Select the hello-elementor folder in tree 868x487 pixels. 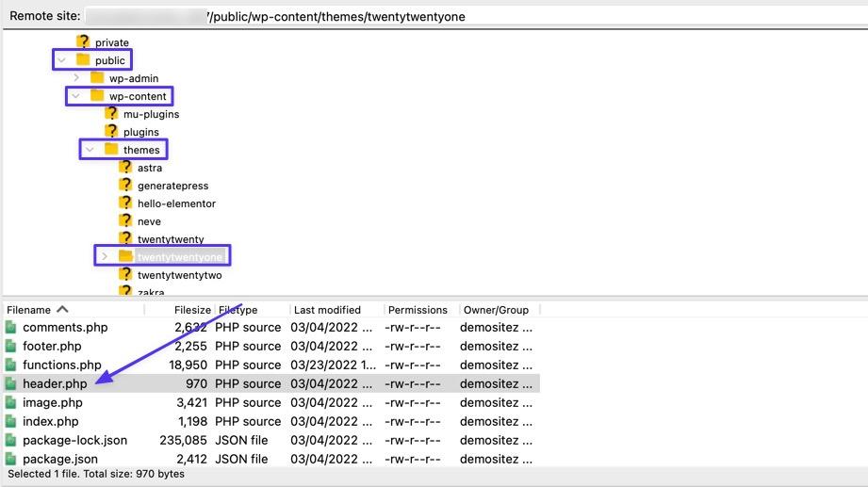[176, 203]
